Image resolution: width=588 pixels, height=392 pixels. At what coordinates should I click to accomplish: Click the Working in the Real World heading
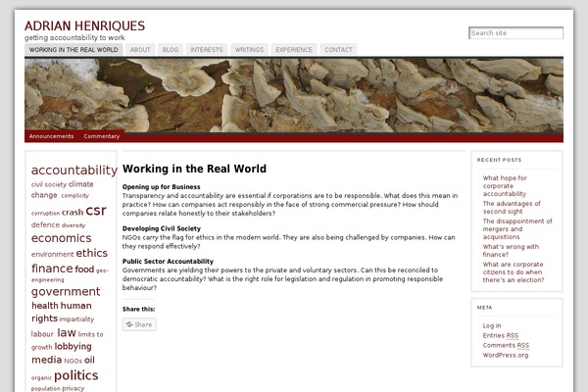pyautogui.click(x=194, y=169)
